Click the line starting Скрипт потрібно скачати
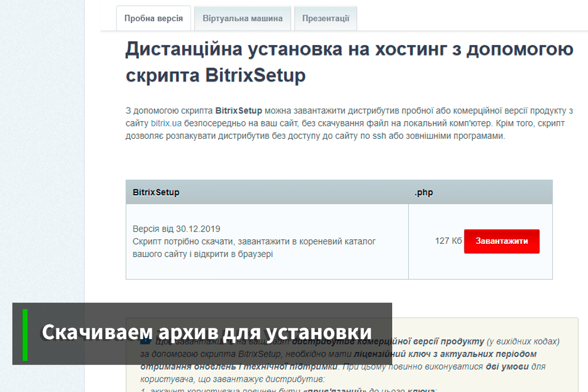The width and height of the screenshot is (588, 392). [254, 242]
